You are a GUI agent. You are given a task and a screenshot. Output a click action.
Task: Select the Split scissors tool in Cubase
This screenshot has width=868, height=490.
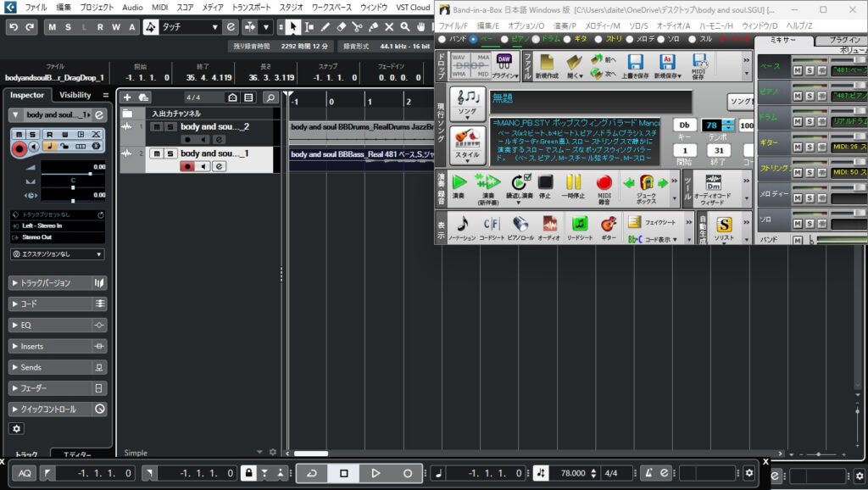[357, 26]
